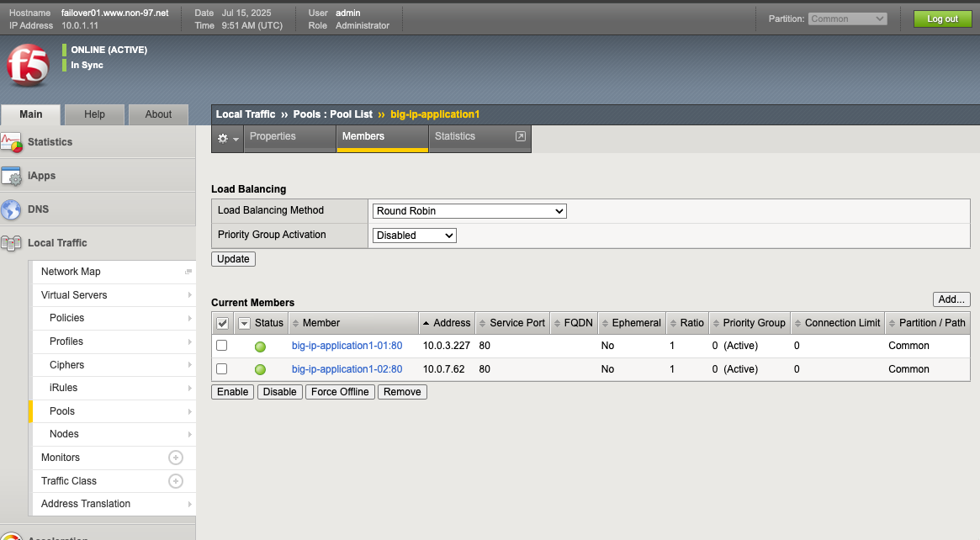Sort by Address column arrow icon
Viewport: 980px width, 540px height.
pos(426,323)
